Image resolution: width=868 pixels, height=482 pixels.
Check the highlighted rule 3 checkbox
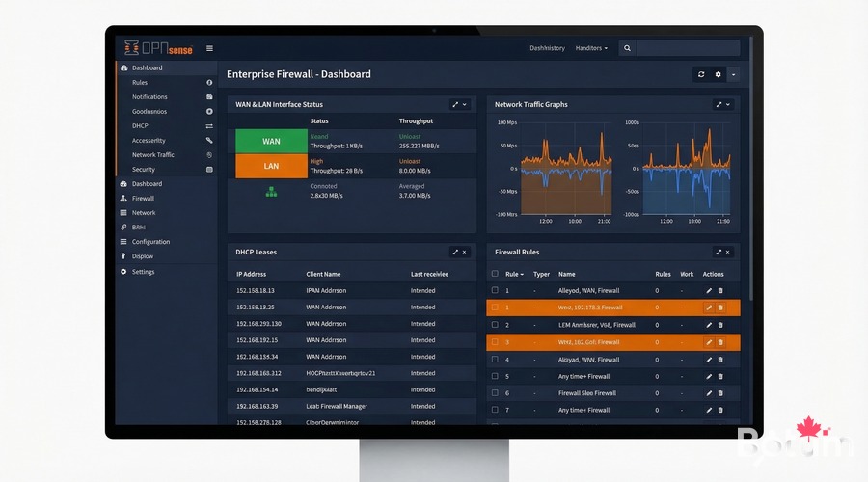click(x=495, y=342)
